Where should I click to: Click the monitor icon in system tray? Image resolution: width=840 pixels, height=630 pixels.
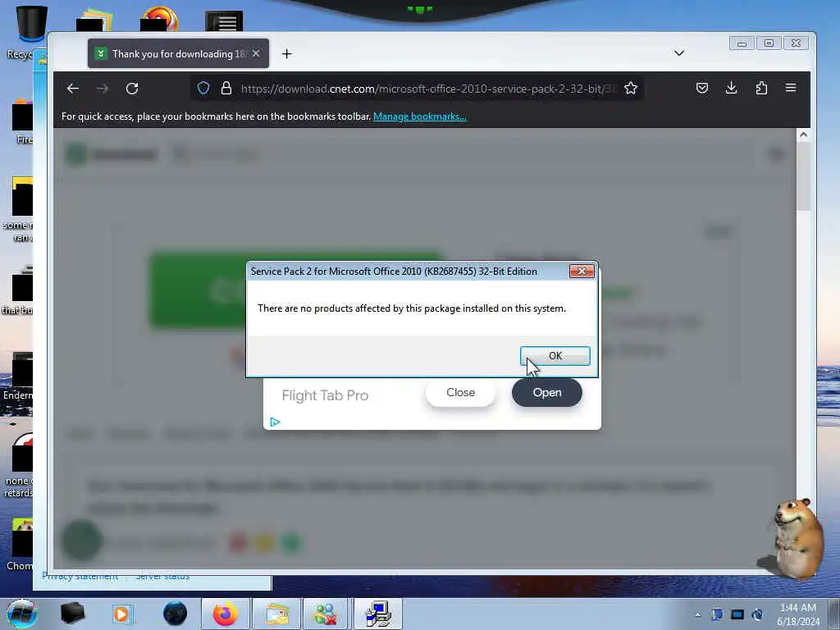[x=737, y=614]
